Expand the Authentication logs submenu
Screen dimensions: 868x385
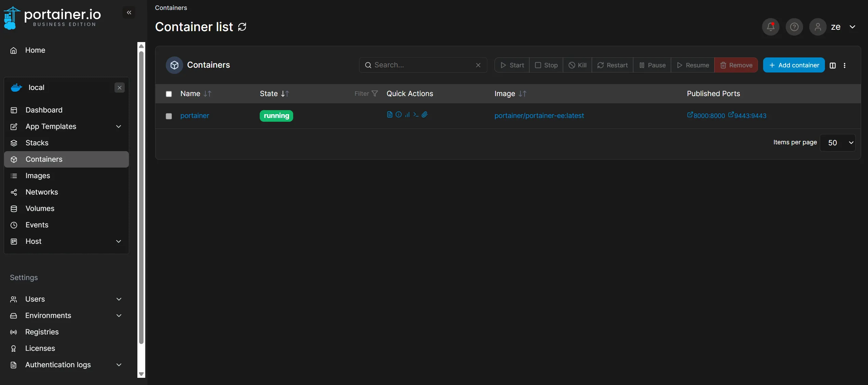(x=119, y=365)
